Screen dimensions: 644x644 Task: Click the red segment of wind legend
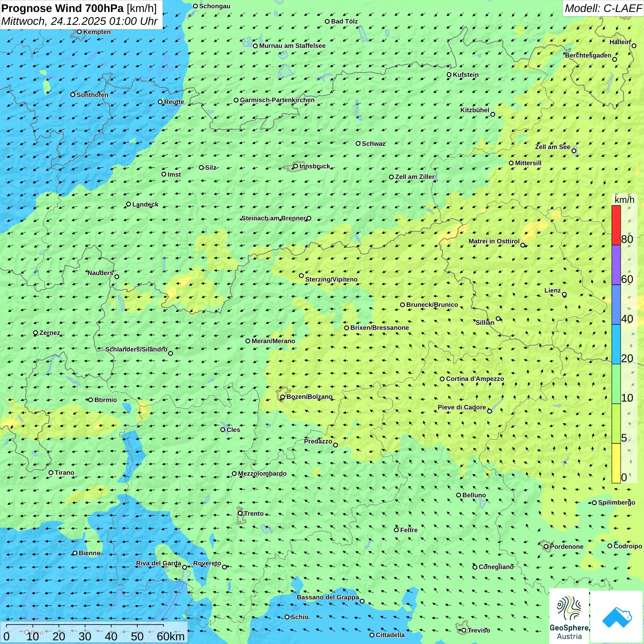[616, 225]
